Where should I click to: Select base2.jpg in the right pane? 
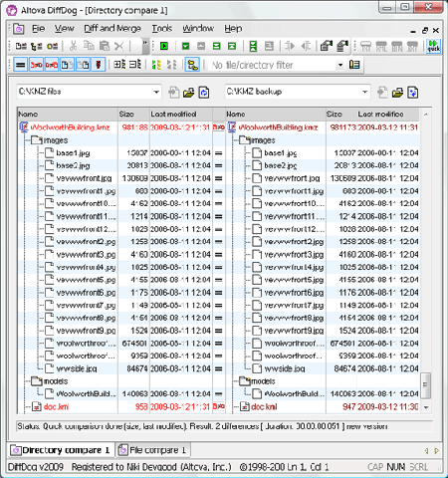(281, 165)
